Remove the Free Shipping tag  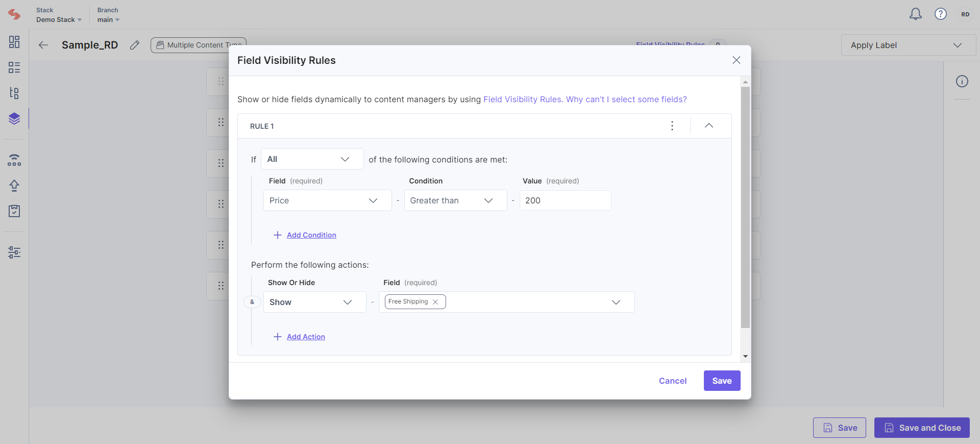[435, 302]
